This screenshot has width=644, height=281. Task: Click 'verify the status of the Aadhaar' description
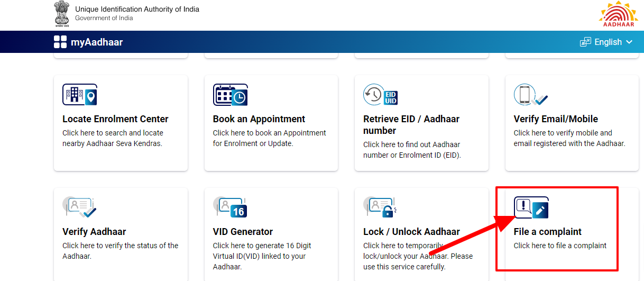pyautogui.click(x=121, y=251)
